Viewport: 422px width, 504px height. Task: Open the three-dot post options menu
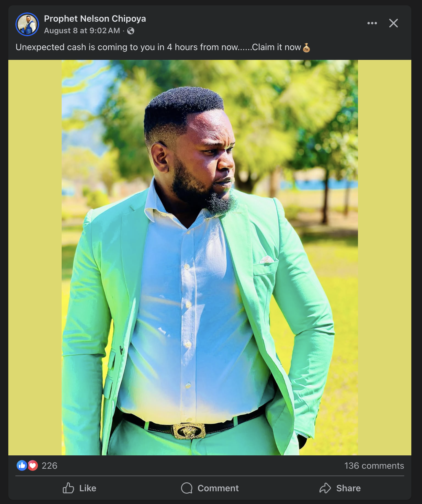tap(372, 23)
